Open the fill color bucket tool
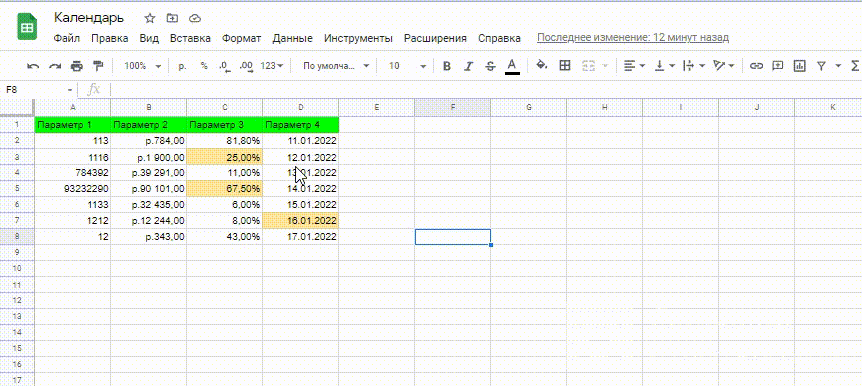862x386 pixels. (542, 65)
